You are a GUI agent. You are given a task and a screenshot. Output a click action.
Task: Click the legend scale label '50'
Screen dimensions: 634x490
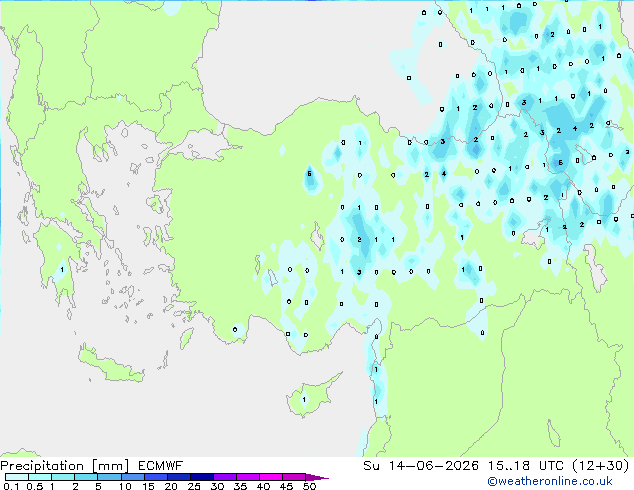309,486
